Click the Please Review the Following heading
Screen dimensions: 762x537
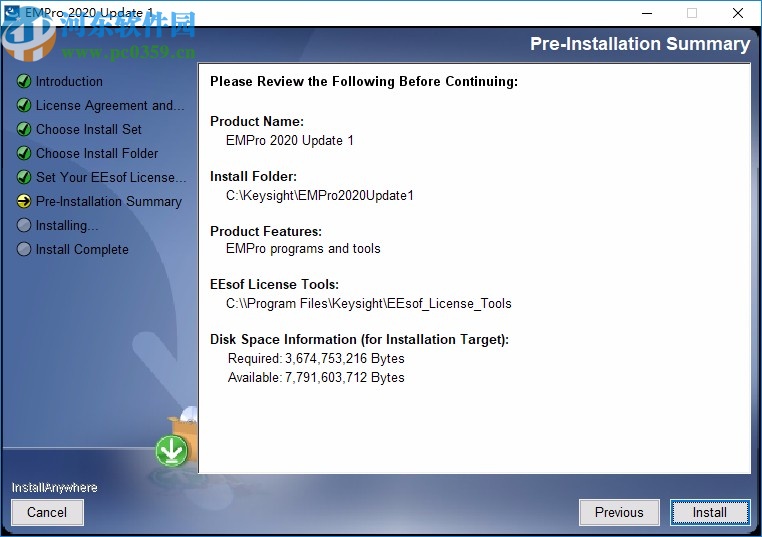364,81
